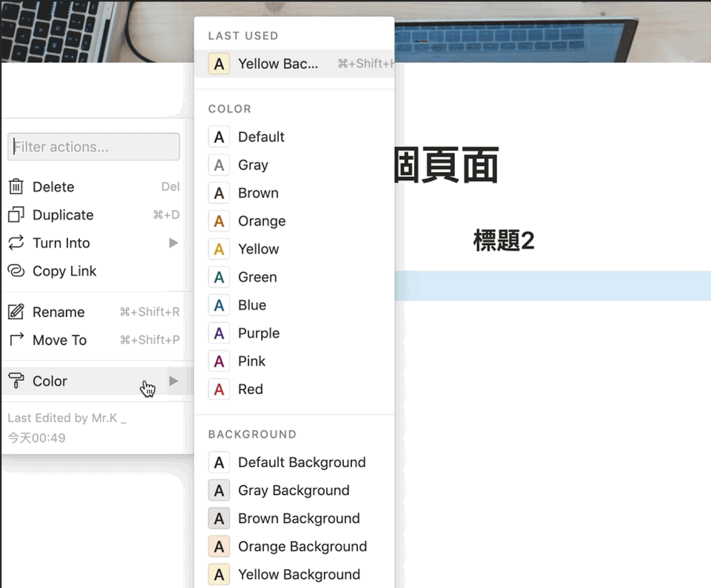Choose last used Yellow Background option
Screen dimensions: 711x588
pyautogui.click(x=278, y=64)
